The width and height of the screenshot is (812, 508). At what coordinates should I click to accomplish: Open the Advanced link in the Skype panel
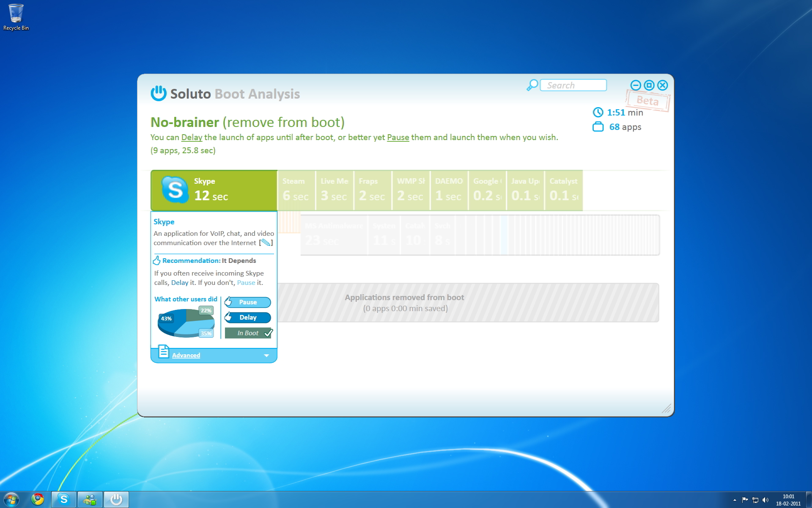[x=186, y=355]
